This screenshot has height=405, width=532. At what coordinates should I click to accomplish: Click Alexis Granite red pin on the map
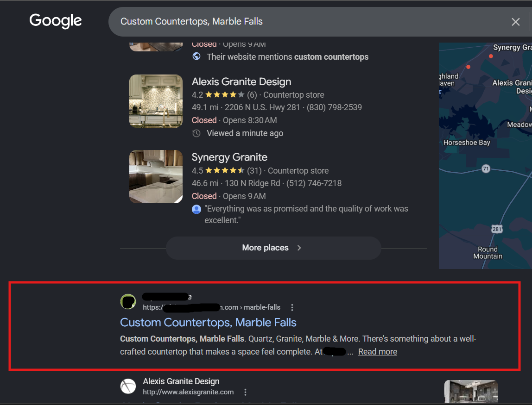pyautogui.click(x=468, y=67)
